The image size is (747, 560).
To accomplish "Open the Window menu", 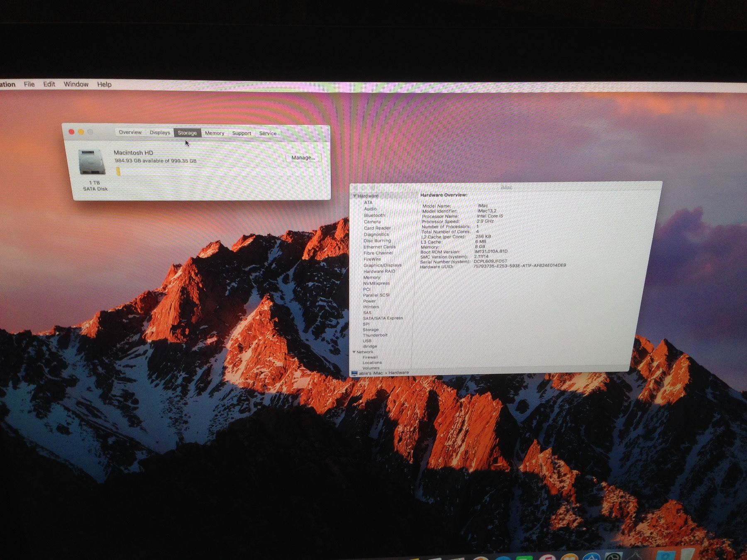I will point(76,84).
